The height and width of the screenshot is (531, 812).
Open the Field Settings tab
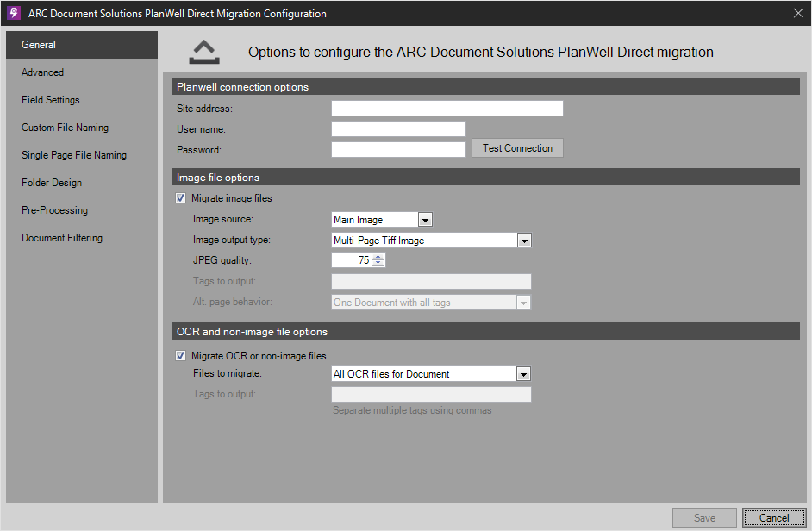[82, 99]
